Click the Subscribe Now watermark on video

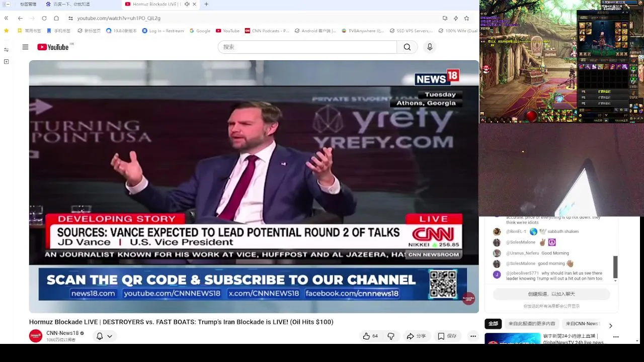pyautogui.click(x=468, y=299)
